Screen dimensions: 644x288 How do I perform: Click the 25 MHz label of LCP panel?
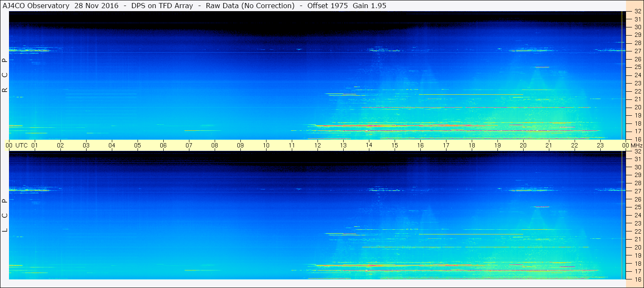(x=638, y=207)
